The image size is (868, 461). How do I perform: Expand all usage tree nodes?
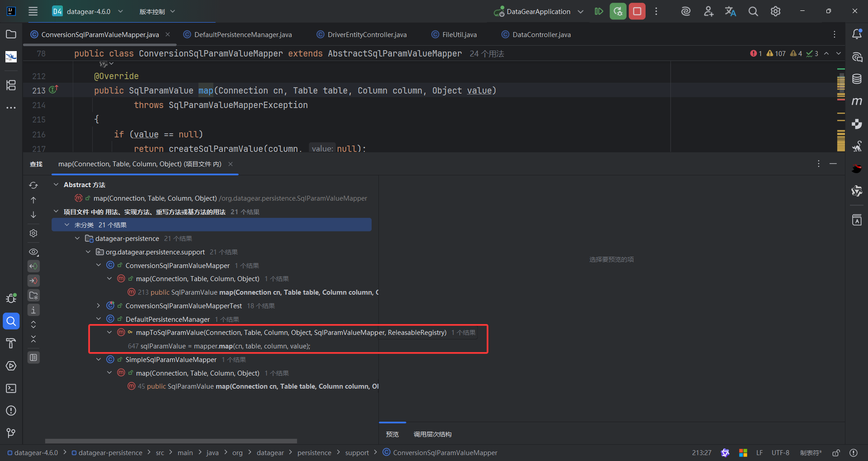click(x=33, y=325)
